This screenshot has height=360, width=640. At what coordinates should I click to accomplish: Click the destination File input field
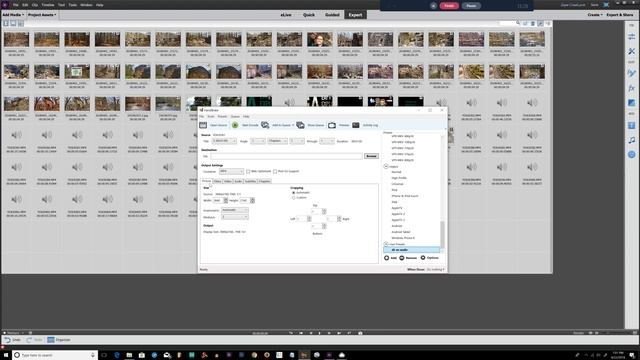pyautogui.click(x=286, y=156)
